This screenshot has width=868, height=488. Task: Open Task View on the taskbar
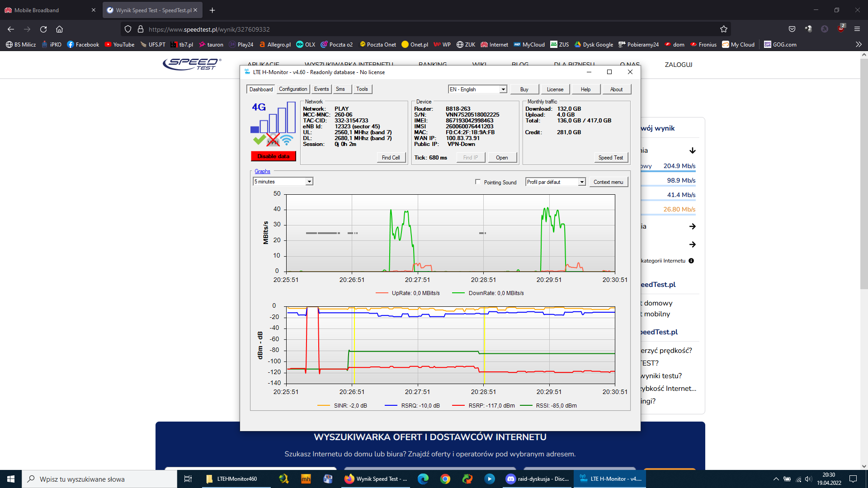tap(188, 479)
